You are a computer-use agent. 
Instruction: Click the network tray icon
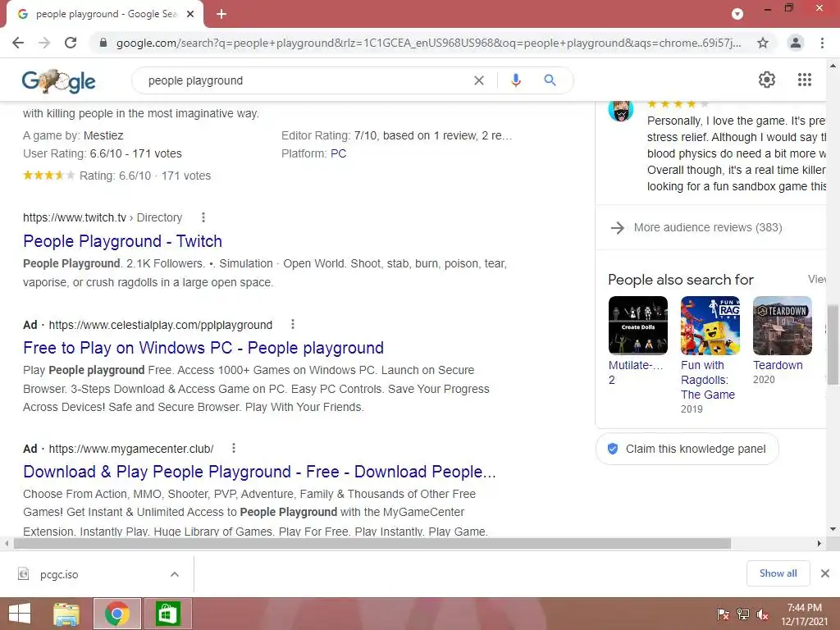click(x=743, y=614)
